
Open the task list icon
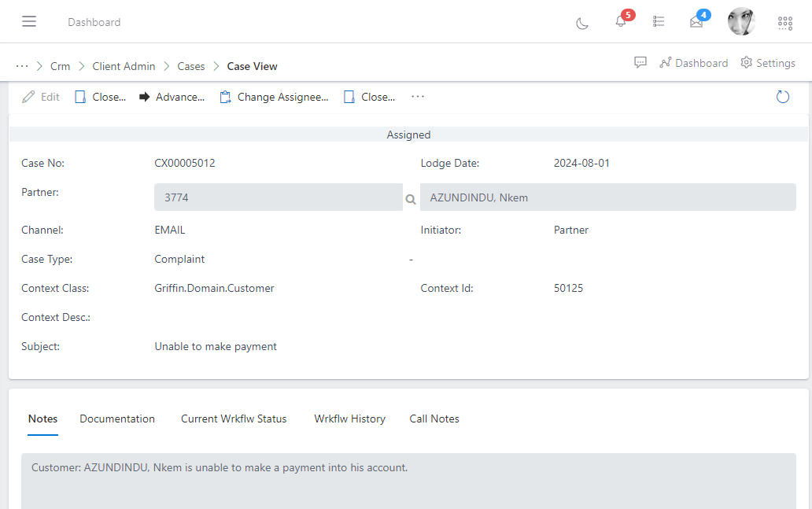pyautogui.click(x=659, y=22)
